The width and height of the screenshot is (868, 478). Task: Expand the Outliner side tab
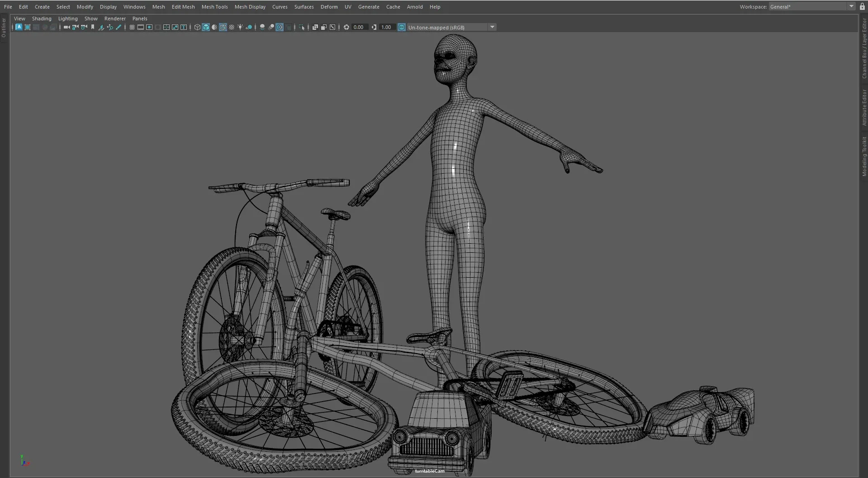[4, 28]
